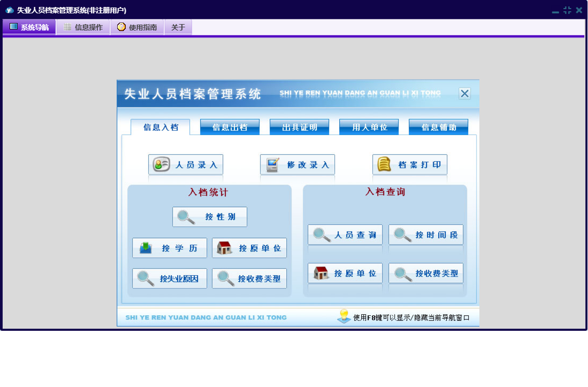Close the navigation panel with X
Image resolution: width=588 pixels, height=387 pixels.
(x=464, y=93)
